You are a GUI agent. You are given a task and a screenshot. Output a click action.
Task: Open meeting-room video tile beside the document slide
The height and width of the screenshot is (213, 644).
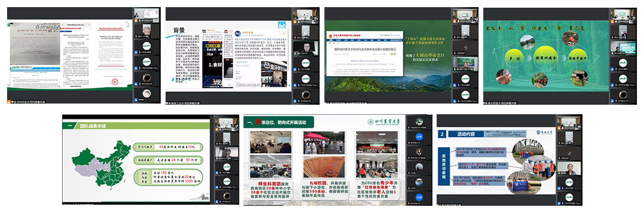[147, 15]
